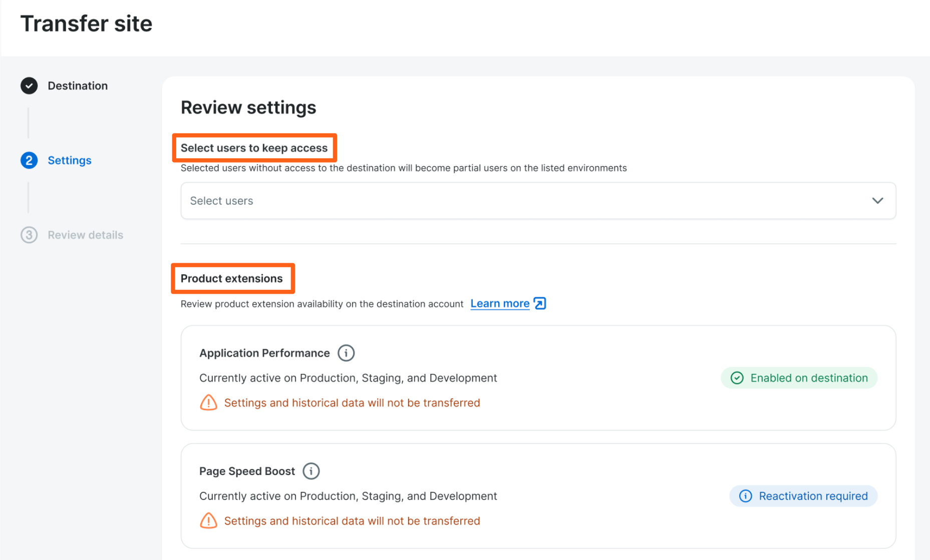Click the Reactivation required badge text
This screenshot has width=930, height=560.
(x=813, y=496)
